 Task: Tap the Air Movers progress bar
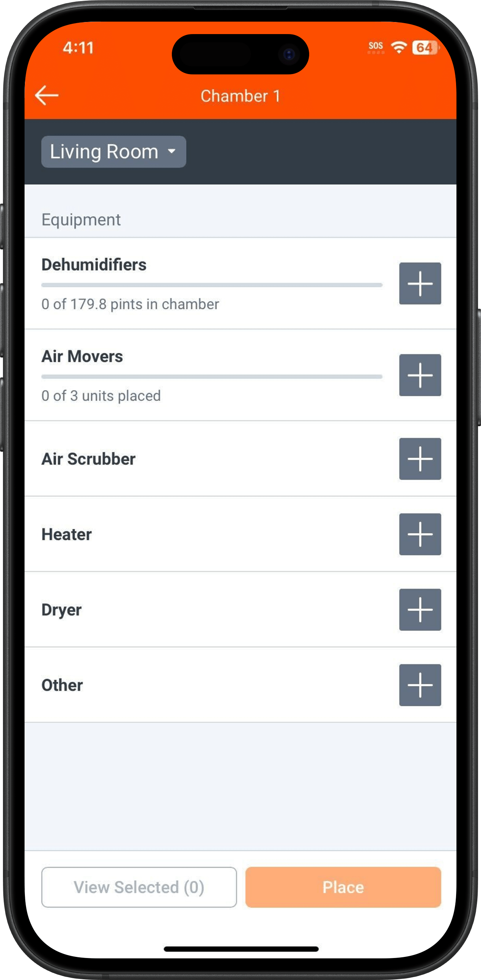pyautogui.click(x=212, y=377)
